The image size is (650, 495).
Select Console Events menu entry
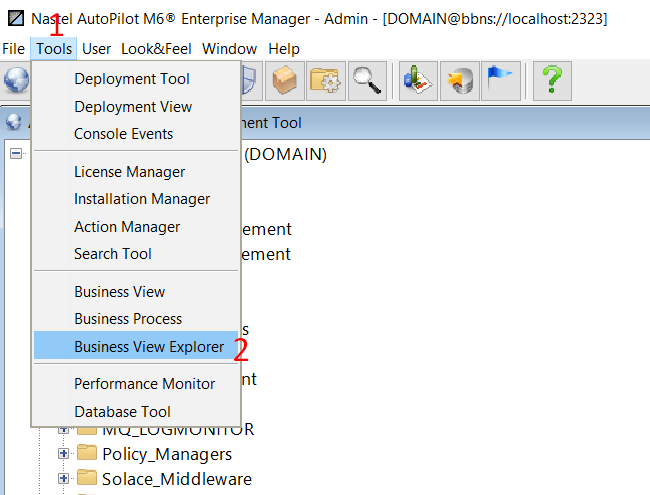(136, 134)
